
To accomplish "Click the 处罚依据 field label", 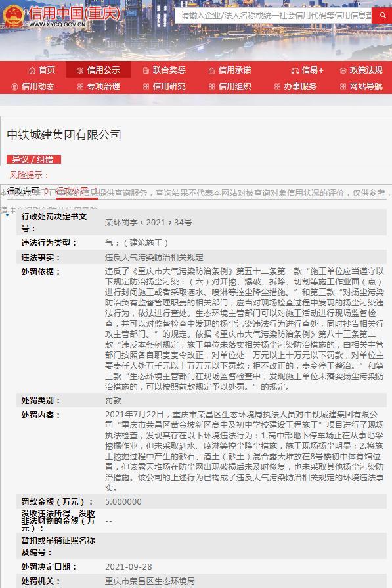I will (41, 271).
